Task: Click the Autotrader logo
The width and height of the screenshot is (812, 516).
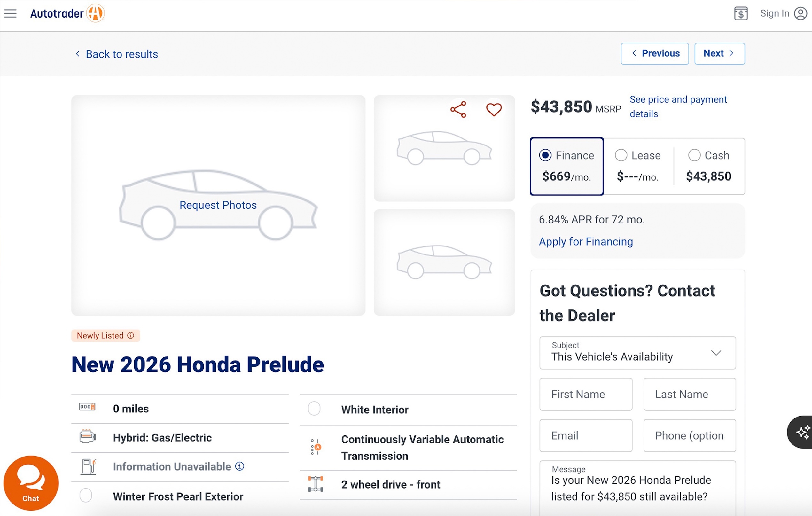Action: [67, 13]
